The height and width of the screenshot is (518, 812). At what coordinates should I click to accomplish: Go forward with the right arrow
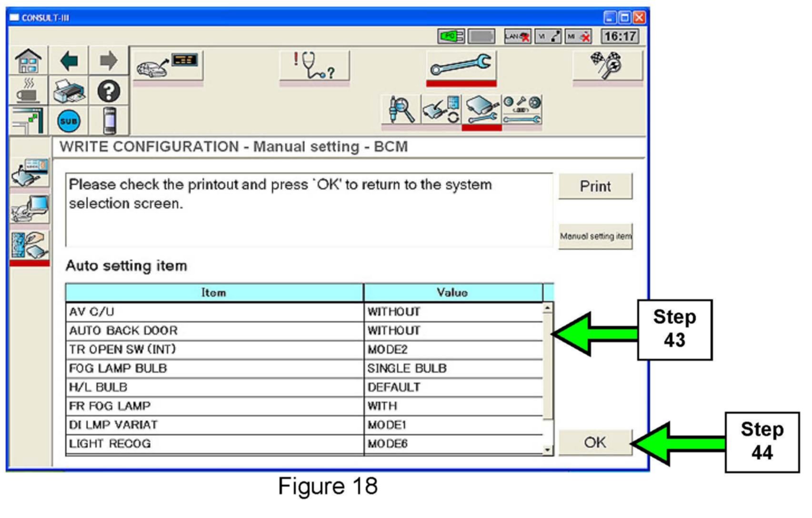pos(109,61)
